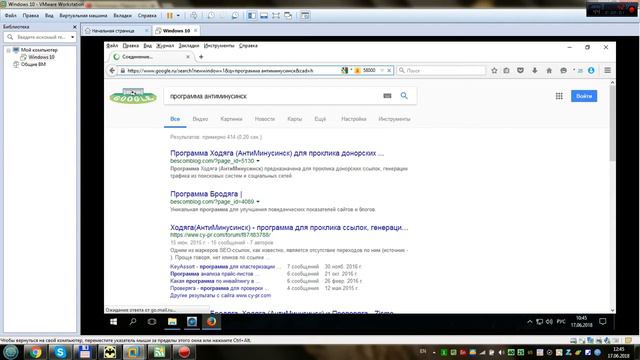The width and height of the screenshot is (640, 360).
Task: Open the VMware Файл menu
Action: 11,16
